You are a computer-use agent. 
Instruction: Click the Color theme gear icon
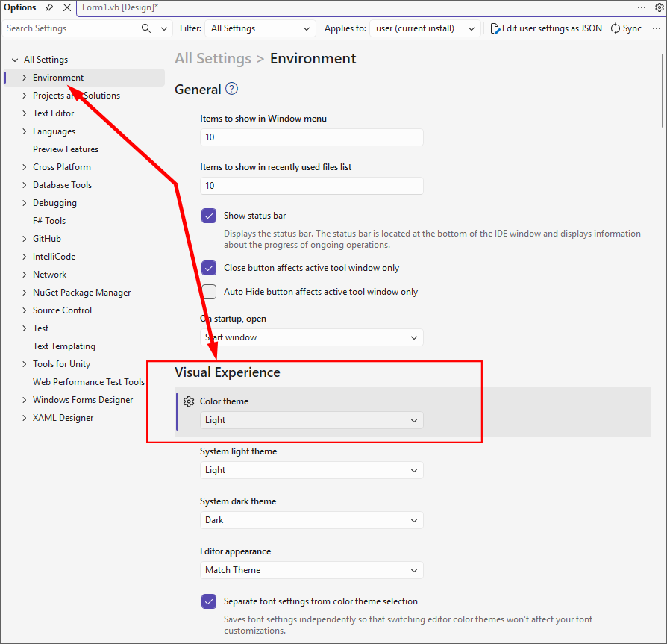pyautogui.click(x=189, y=401)
